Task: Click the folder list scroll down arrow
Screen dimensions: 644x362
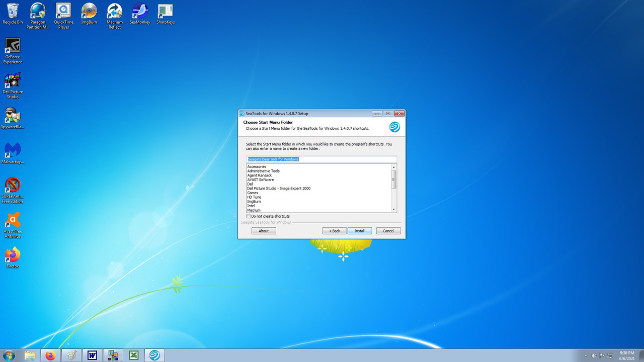Action: (x=394, y=210)
